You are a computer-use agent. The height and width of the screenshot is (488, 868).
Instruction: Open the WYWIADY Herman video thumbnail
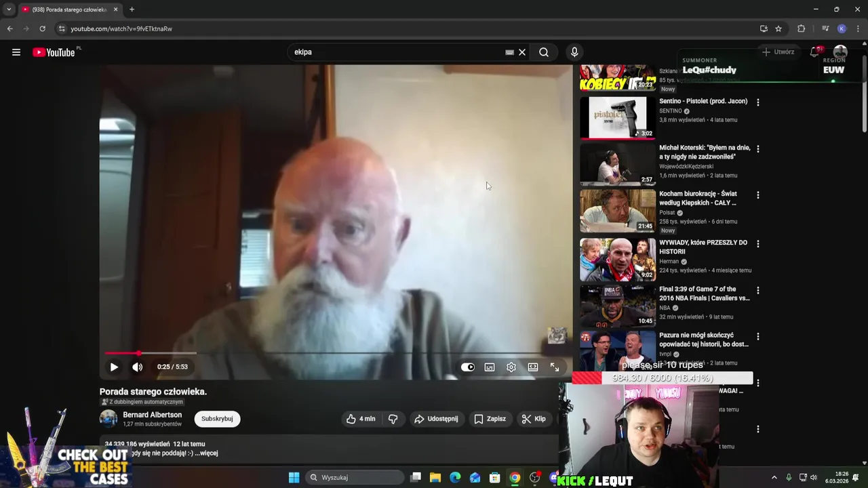coord(617,259)
